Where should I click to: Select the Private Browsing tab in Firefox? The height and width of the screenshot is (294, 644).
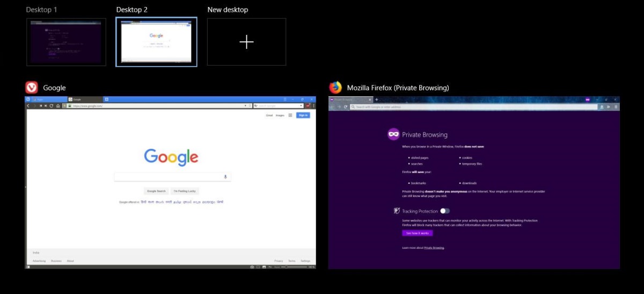point(350,99)
